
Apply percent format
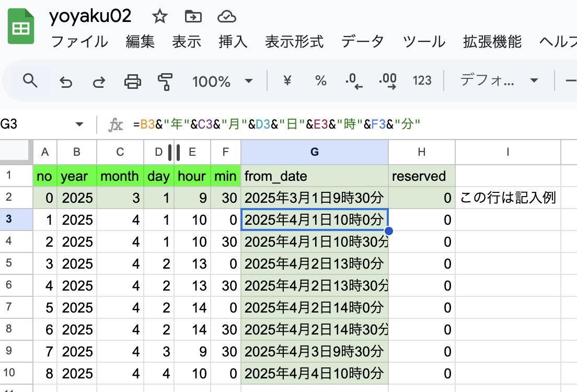pyautogui.click(x=320, y=80)
